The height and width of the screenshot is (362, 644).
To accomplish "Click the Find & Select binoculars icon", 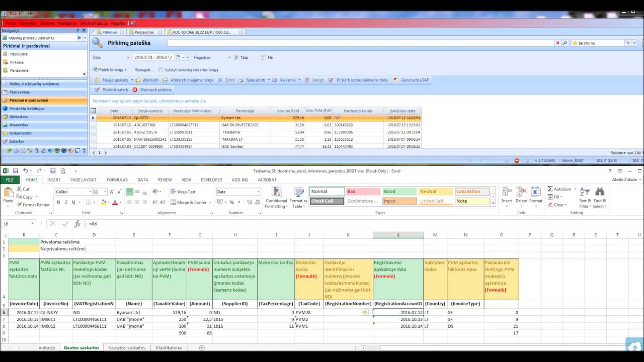I will (599, 192).
